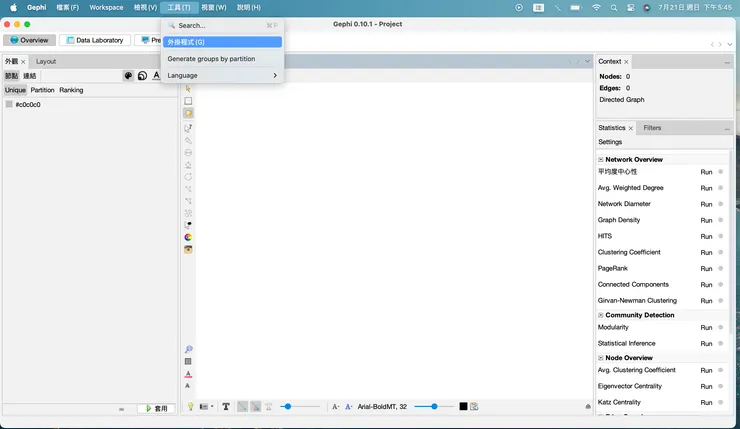
Task: Collapse the Network Overview section
Action: [601, 160]
